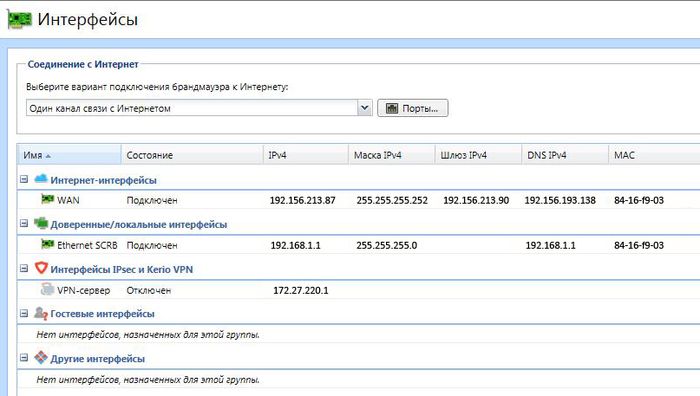Click the shield icon for IPsec and Kerio VPN
The image size is (700, 396).
[41, 268]
